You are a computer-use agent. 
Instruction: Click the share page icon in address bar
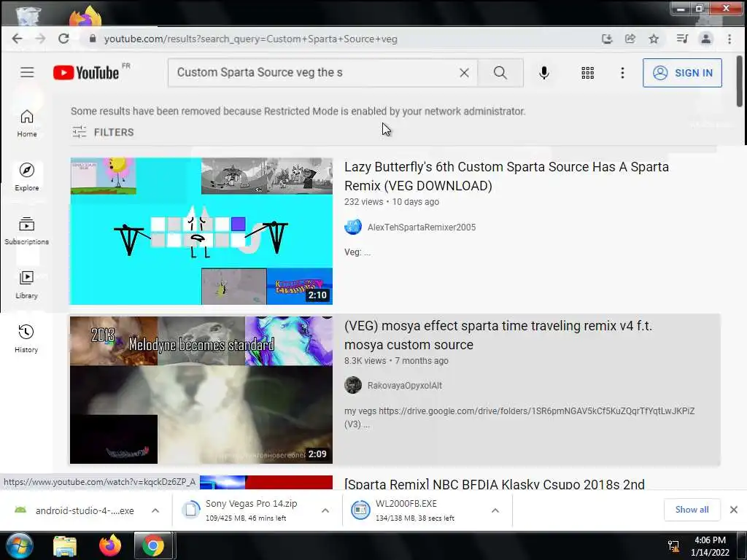coord(630,39)
